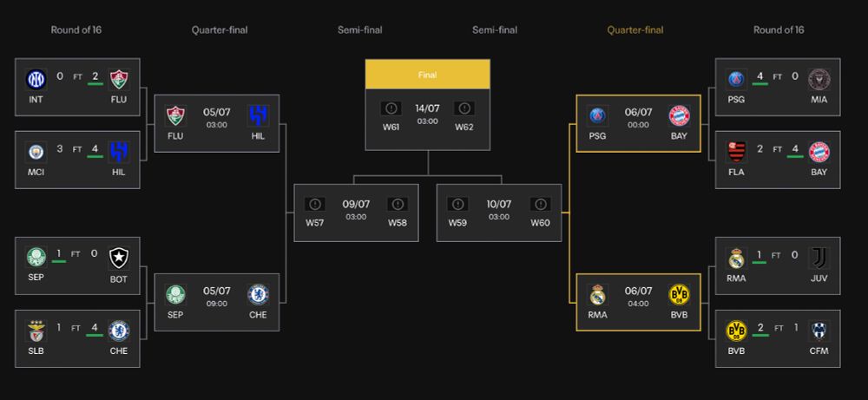Click W62 placeholder icon in Final card
The image size is (868, 400).
click(464, 108)
